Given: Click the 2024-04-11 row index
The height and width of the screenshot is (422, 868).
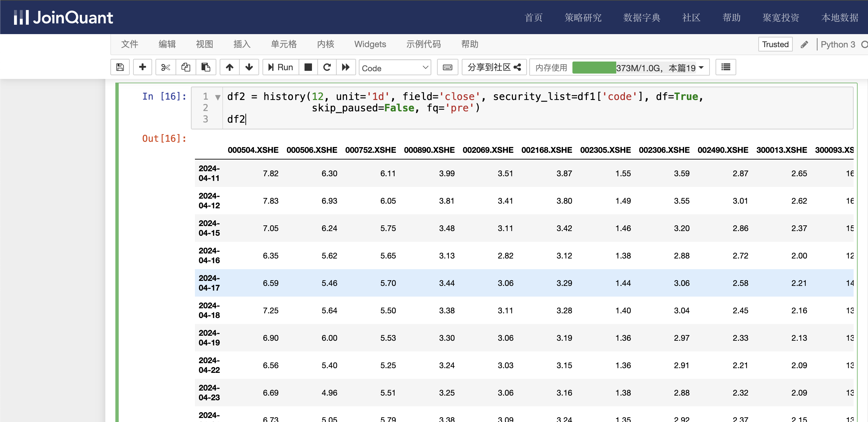Looking at the screenshot, I should point(209,173).
